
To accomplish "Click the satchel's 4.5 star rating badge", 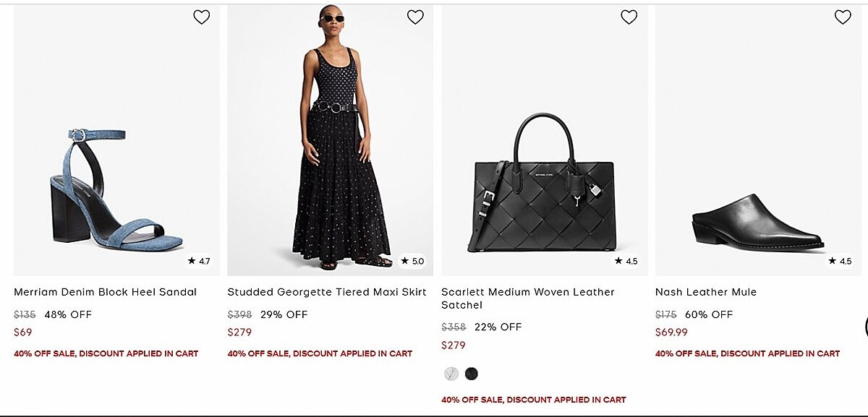I will 626,261.
